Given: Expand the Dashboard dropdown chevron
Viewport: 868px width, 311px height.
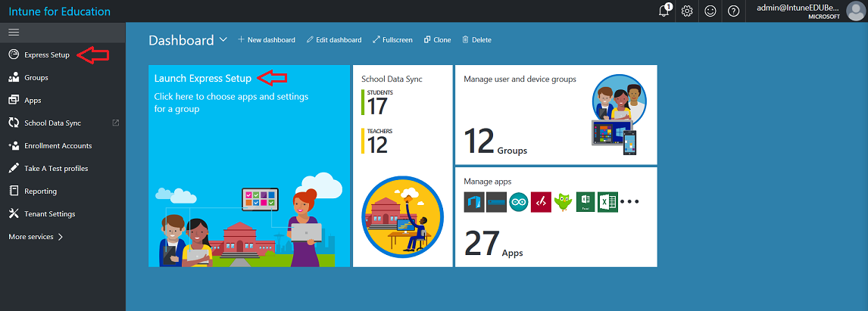Looking at the screenshot, I should tap(223, 40).
